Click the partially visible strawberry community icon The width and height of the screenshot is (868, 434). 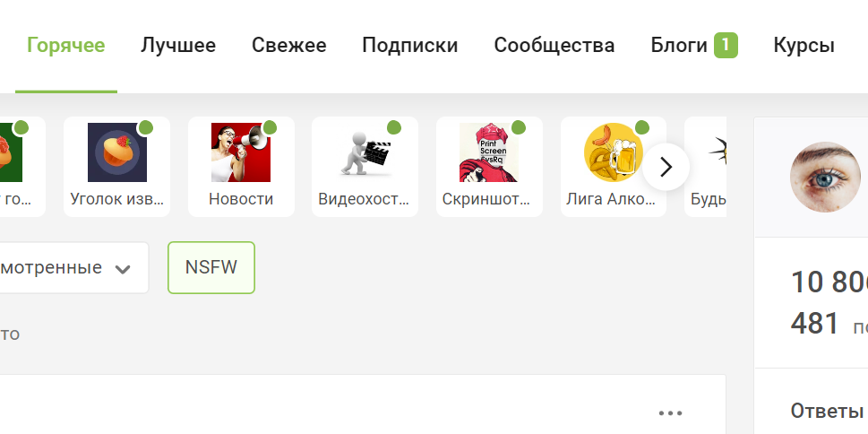(11, 152)
